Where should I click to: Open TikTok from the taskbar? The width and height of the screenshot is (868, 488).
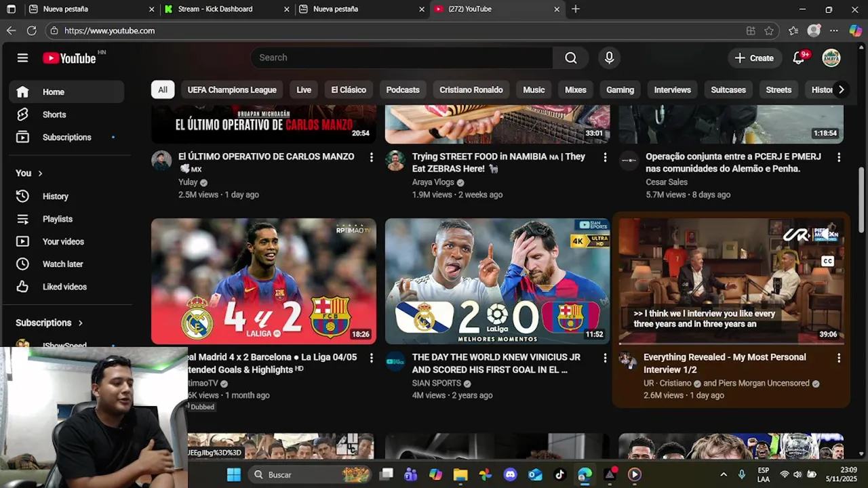559,474
